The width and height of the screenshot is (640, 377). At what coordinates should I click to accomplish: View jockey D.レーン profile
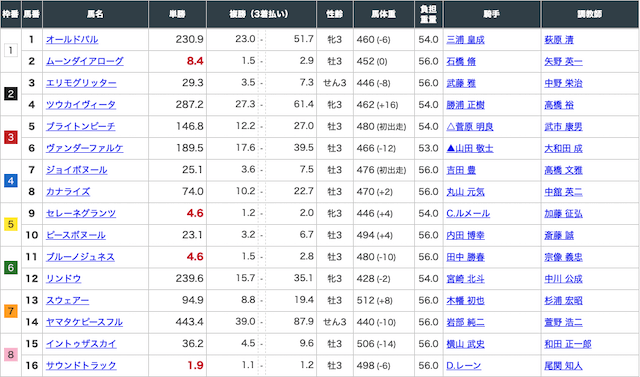(x=463, y=366)
